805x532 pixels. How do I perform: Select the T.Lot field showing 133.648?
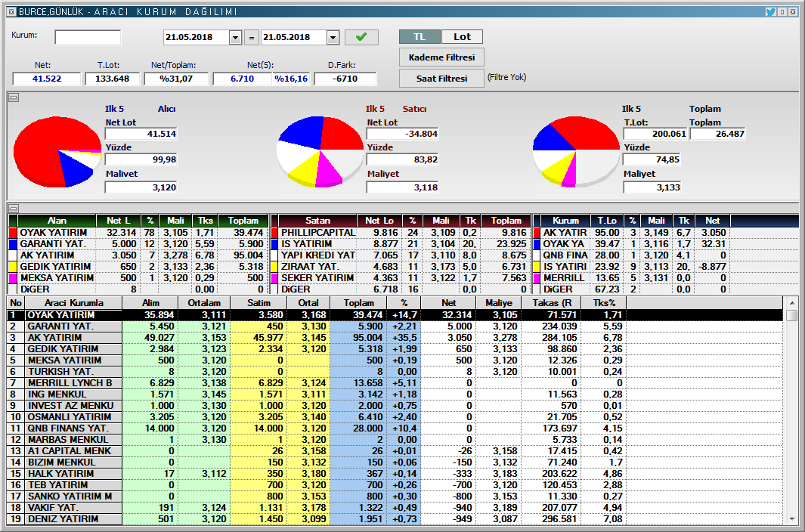click(x=113, y=79)
